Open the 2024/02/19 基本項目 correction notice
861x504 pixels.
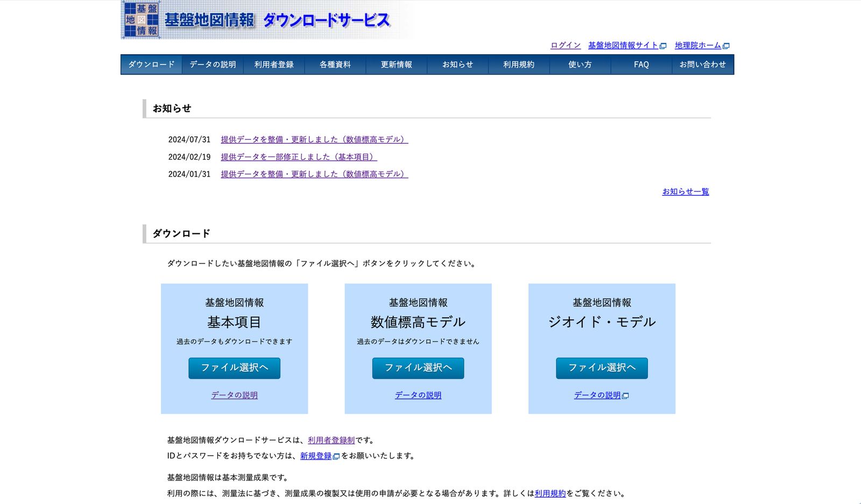pos(299,157)
